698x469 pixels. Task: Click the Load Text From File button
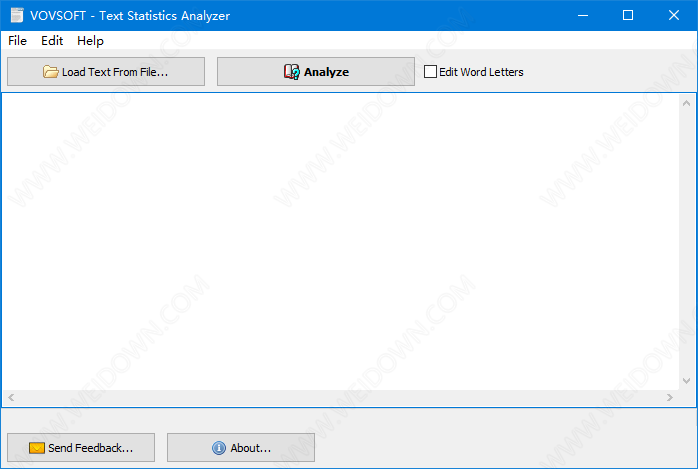106,72
